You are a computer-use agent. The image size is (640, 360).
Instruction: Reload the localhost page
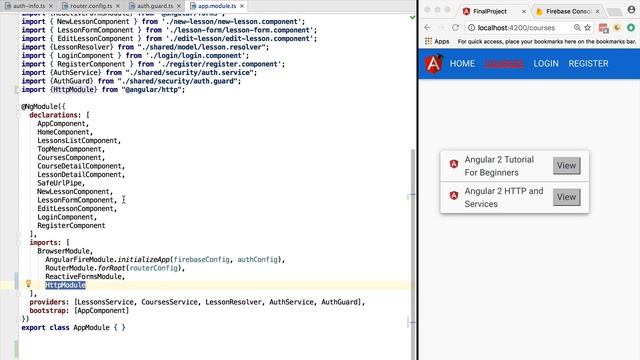tap(455, 27)
